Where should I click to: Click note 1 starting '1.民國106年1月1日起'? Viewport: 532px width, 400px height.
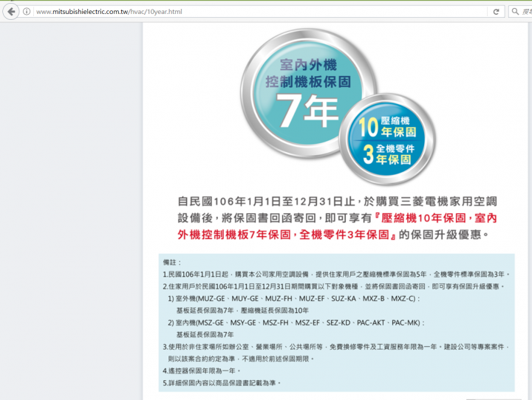336,275
